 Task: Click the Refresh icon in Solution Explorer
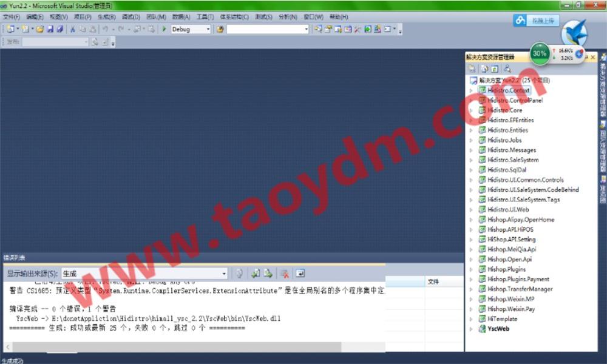tap(494, 69)
